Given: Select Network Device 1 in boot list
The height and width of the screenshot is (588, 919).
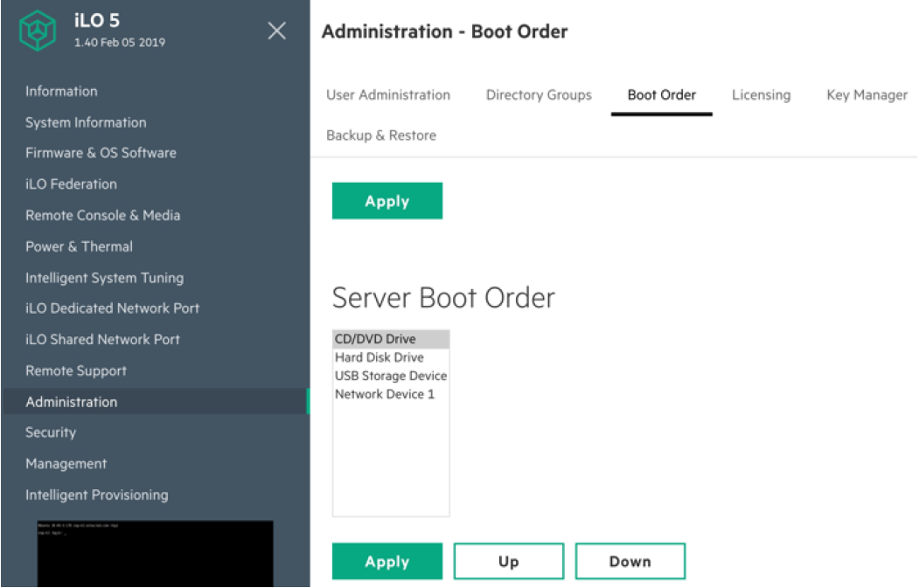Looking at the screenshot, I should tap(391, 394).
